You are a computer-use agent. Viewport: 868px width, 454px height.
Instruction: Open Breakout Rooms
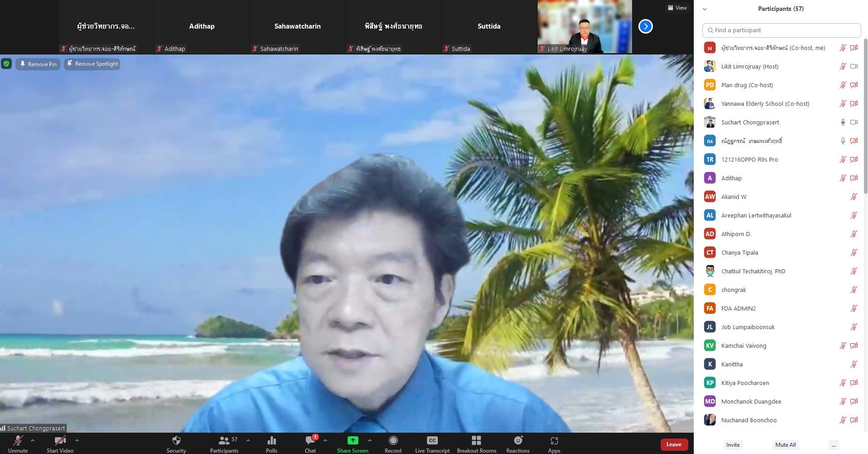(x=476, y=443)
